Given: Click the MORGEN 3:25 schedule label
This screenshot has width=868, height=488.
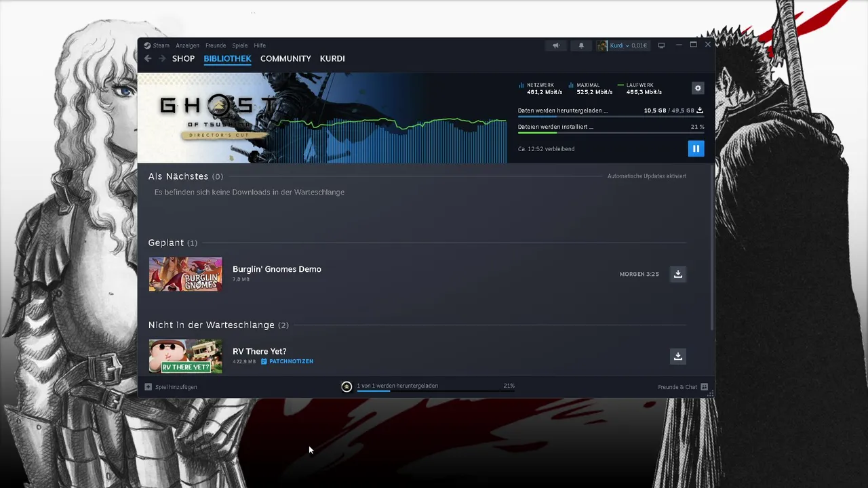Looking at the screenshot, I should (639, 274).
